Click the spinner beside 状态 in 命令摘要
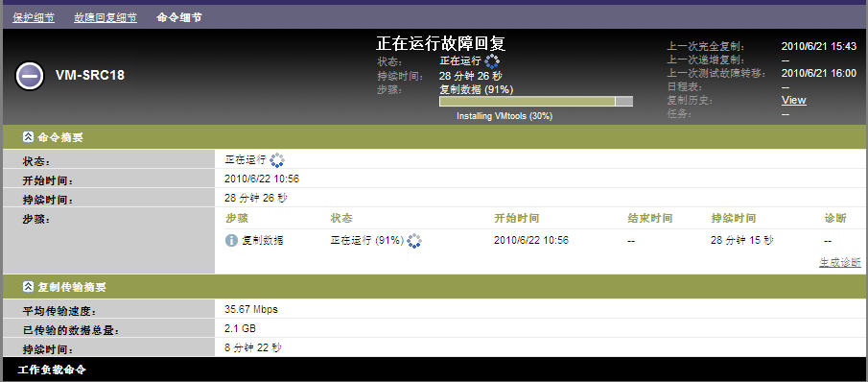Viewport: 868px width, 382px height. 277,160
